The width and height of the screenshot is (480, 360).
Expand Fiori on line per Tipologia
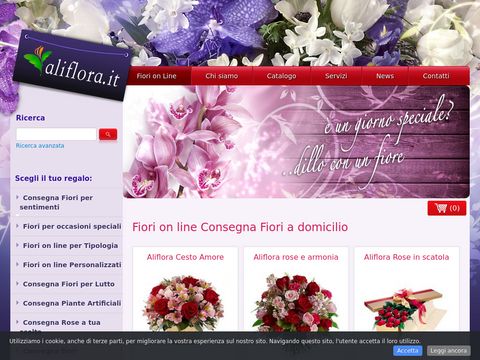[70, 246]
